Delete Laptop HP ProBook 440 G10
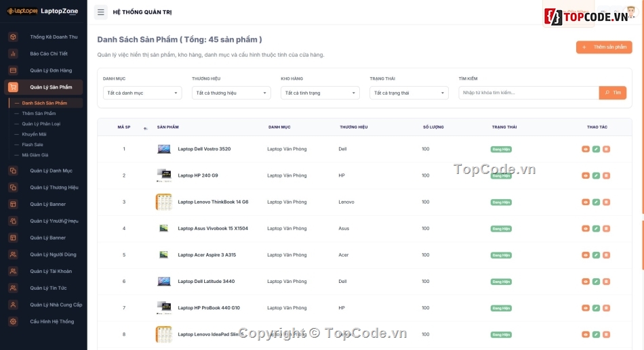644x350 pixels. click(x=606, y=308)
